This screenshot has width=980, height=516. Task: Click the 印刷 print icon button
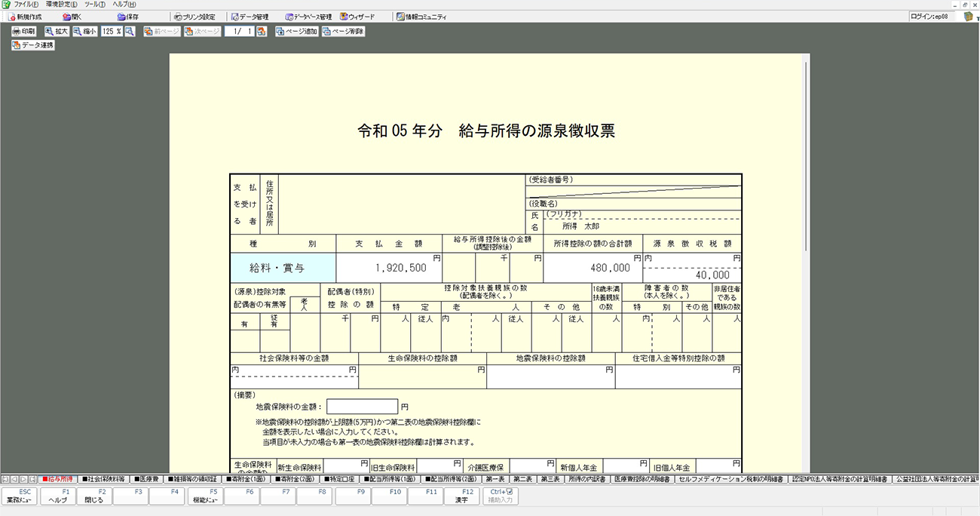click(24, 32)
